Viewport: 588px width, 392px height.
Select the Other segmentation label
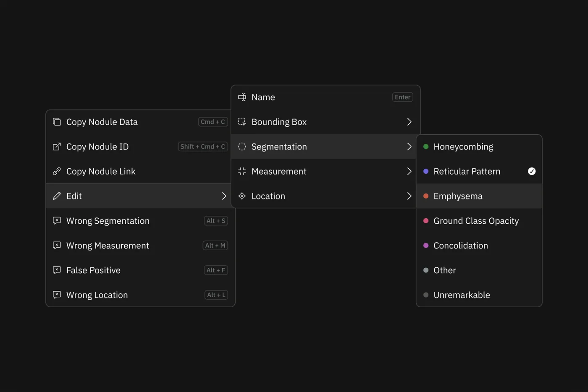tap(479, 270)
